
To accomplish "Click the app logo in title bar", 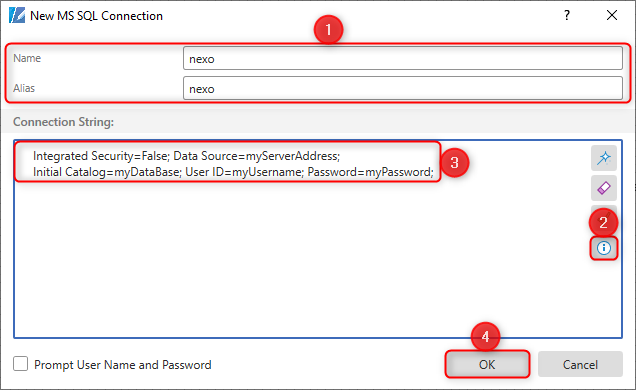I will coord(17,15).
